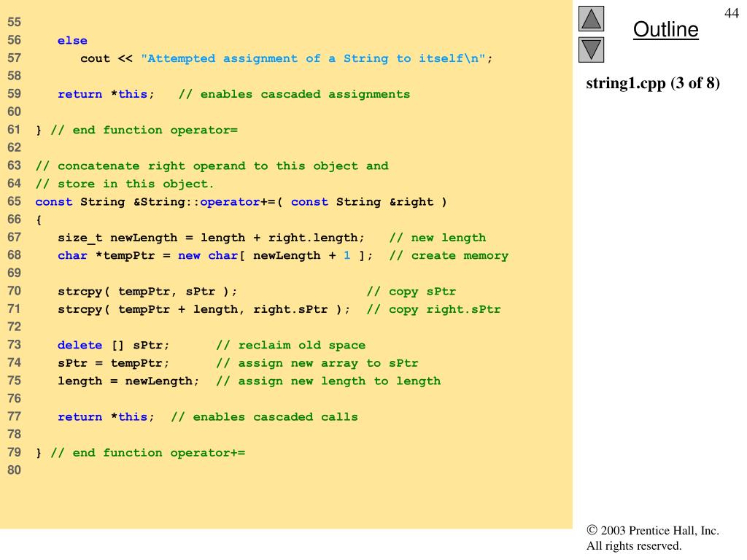Image resolution: width=747 pixels, height=560 pixels.
Task: Click '// assign new array to sPtr' comment
Action: (317, 363)
